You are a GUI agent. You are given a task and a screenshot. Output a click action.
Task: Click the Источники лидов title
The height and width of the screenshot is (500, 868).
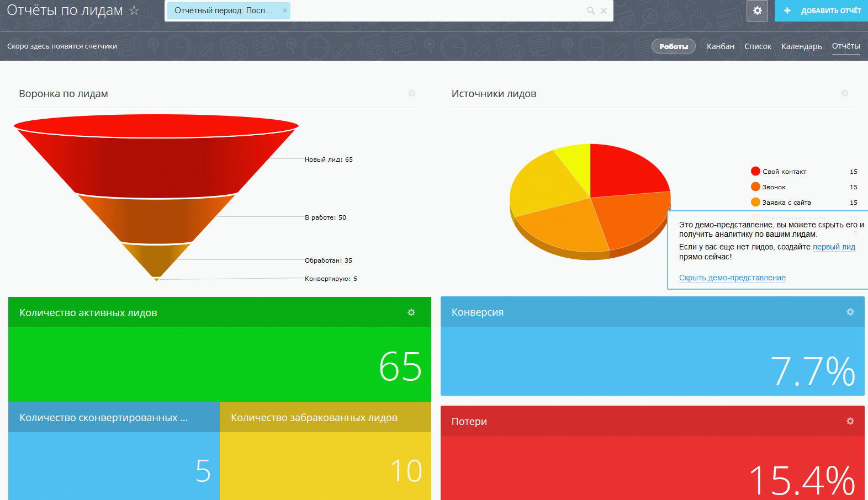click(494, 94)
